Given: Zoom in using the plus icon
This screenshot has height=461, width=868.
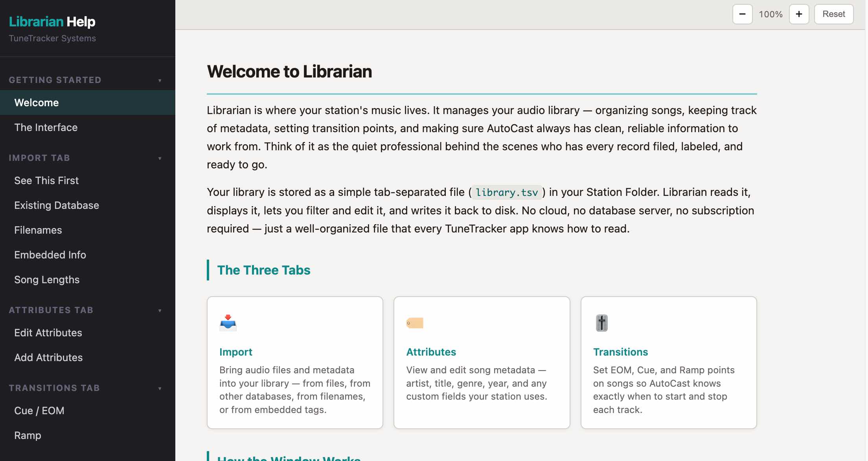Looking at the screenshot, I should coord(799,14).
